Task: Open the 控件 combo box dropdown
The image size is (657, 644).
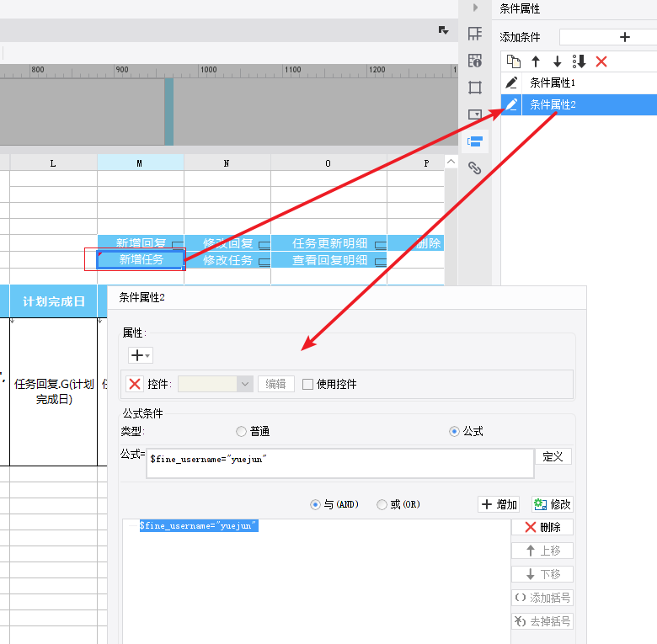Action: [245, 384]
